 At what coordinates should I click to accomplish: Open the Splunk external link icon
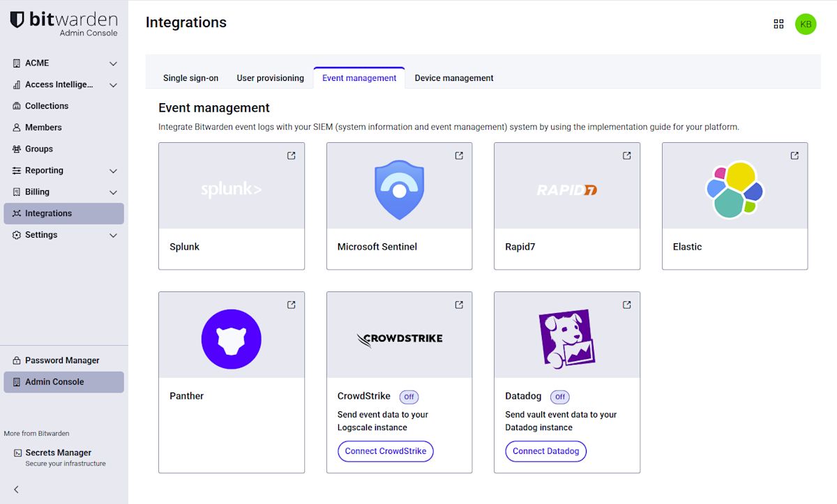pyautogui.click(x=292, y=155)
